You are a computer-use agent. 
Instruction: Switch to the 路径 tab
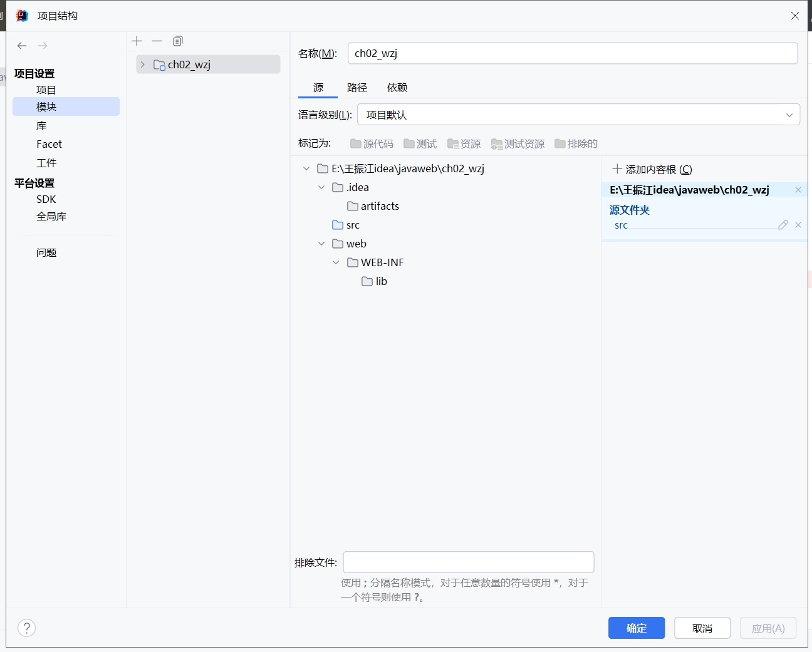pos(357,88)
